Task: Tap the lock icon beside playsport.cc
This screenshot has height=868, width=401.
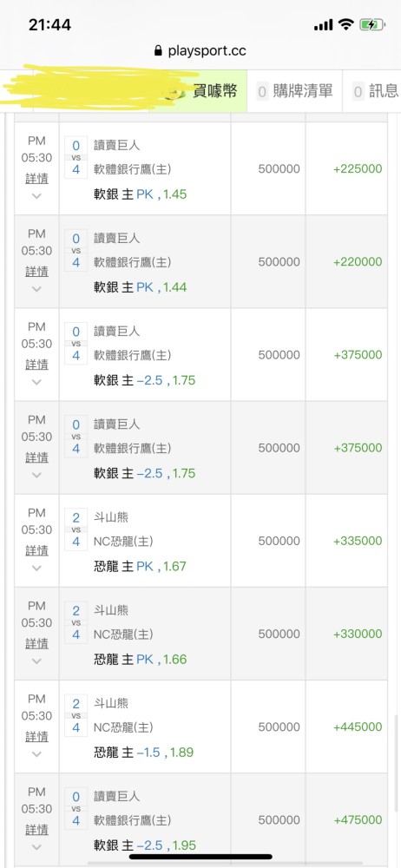Action: (159, 51)
